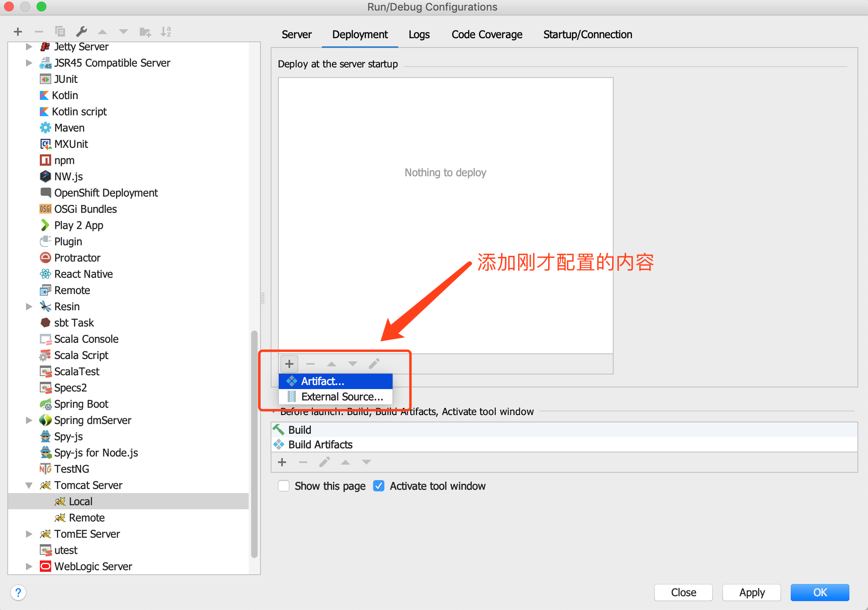The width and height of the screenshot is (868, 610).
Task: Open the help question mark button
Action: coord(18,593)
